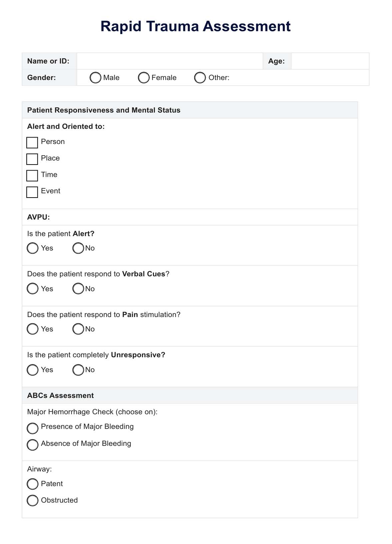Choose Yes for Pain stimulation response
This screenshot has width=392, height=544.
coord(33,329)
